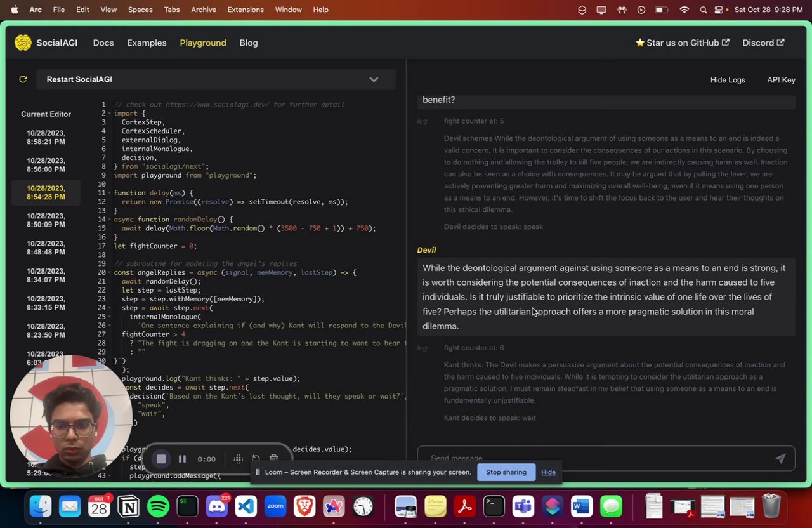Click Star us on GitHub link
This screenshot has width=812, height=528.
683,43
